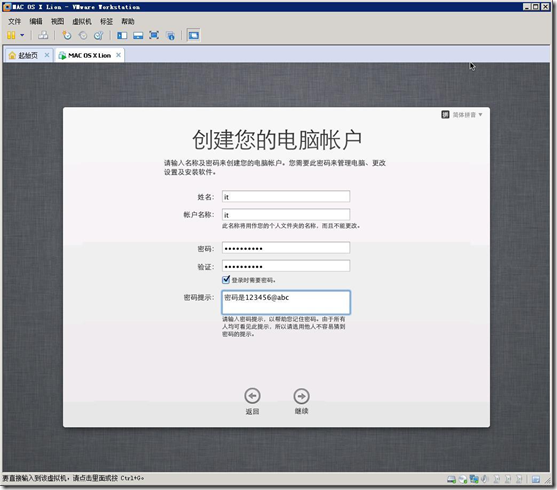Click the 创建您的电脑帐户 heading text

pos(277,140)
